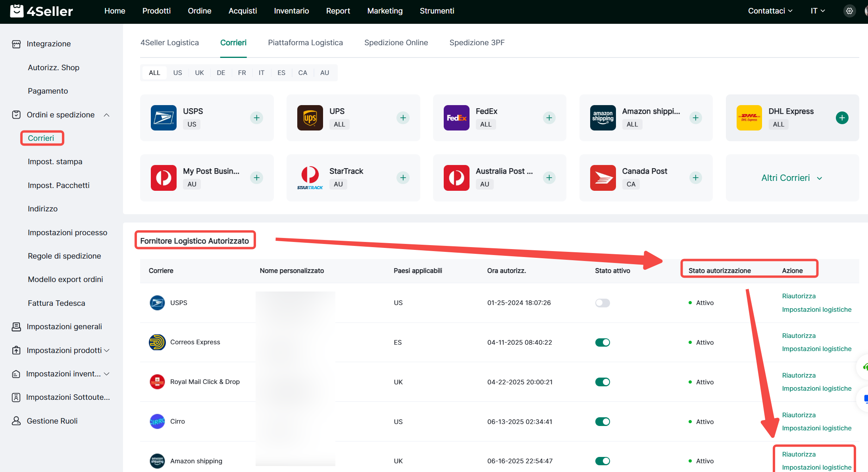
Task: Open the Contattaci dropdown menu
Action: point(770,11)
